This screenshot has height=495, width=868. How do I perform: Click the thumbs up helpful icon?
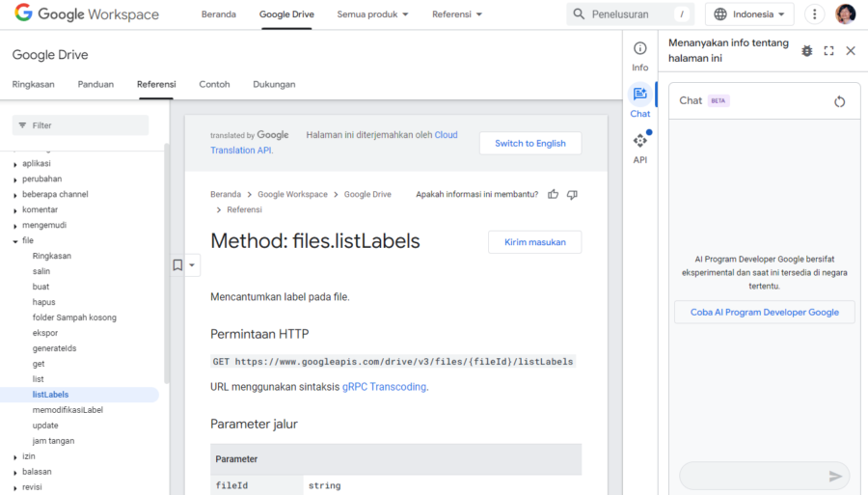point(553,194)
